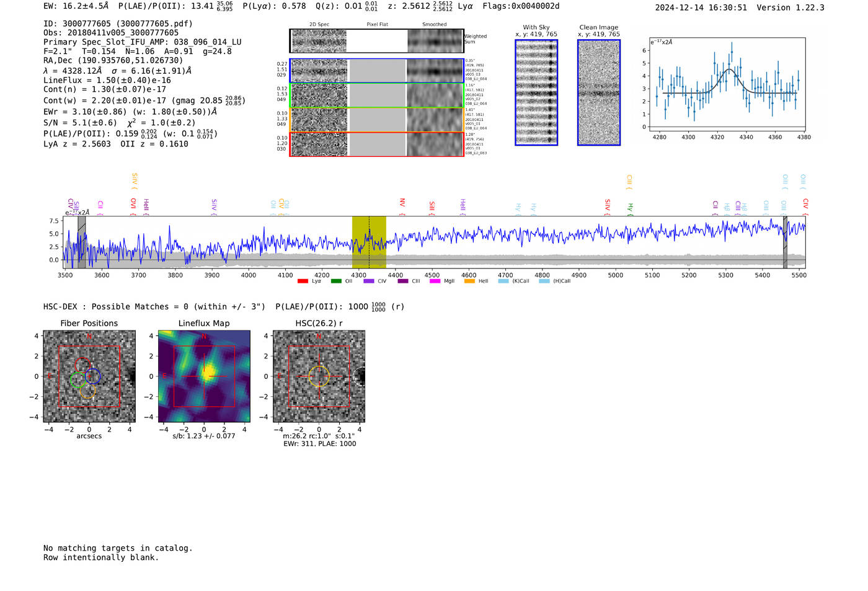Image resolution: width=868 pixels, height=591 pixels.
Task: Click the red fiber circle in Fiber Positions
Action: coord(82,365)
